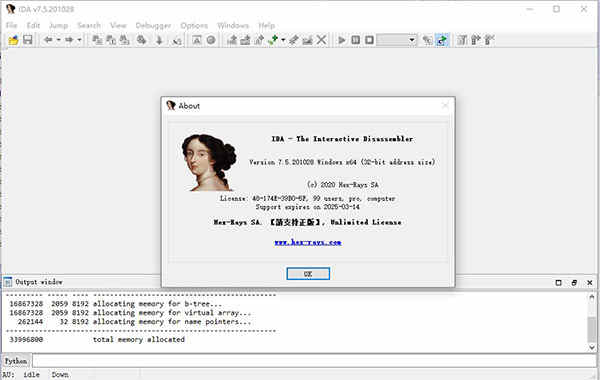Click the 'Version 7.5.201028' line in About
600x380 pixels.
click(x=342, y=162)
